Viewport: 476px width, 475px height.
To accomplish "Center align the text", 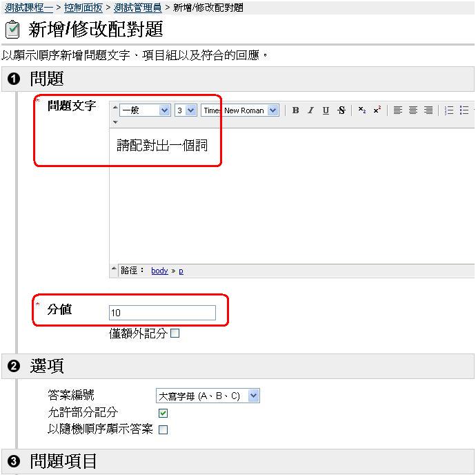I will 413,110.
